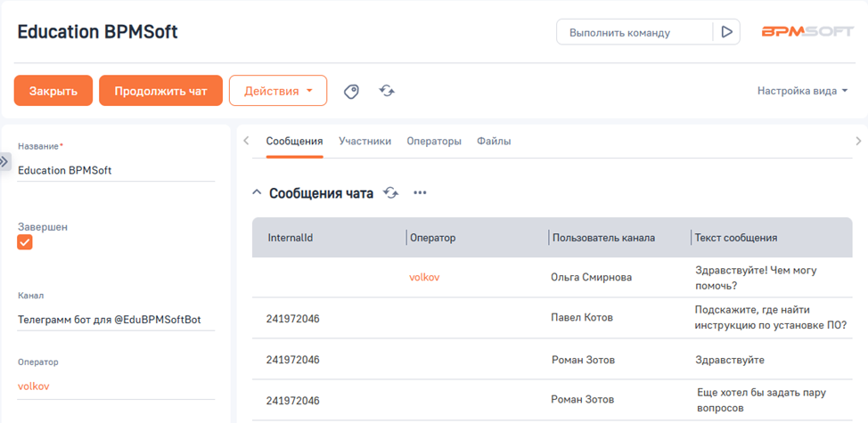Switch to the Участники tab
The width and height of the screenshot is (868, 423).
click(x=364, y=141)
